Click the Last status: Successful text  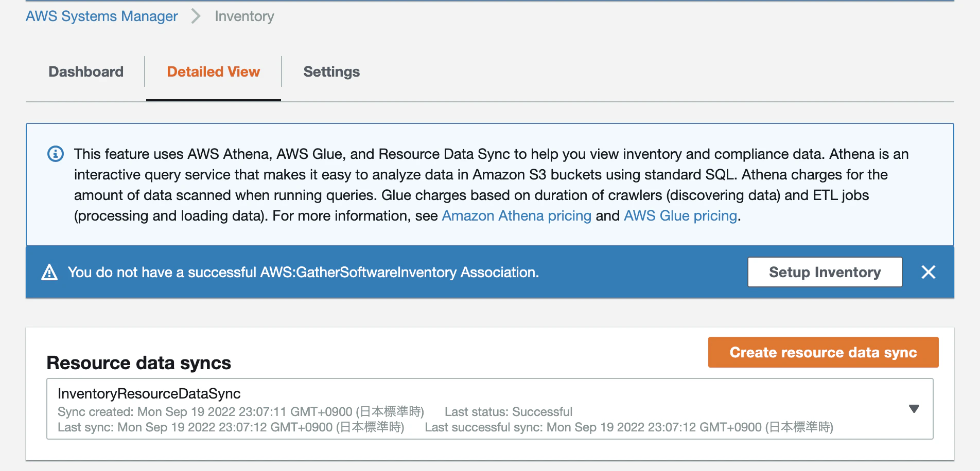(509, 412)
